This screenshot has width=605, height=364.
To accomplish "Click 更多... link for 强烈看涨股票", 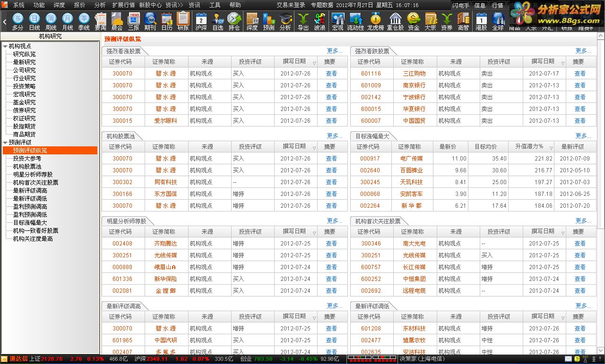I will (335, 51).
